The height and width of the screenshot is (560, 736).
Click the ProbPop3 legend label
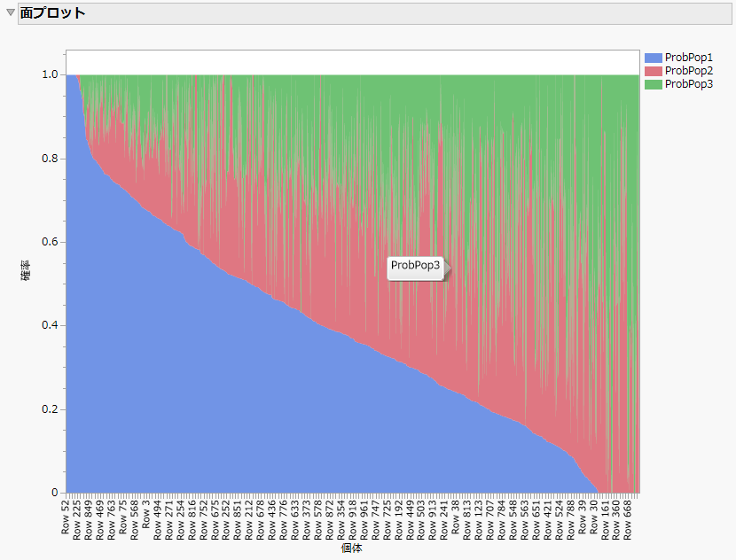point(689,84)
